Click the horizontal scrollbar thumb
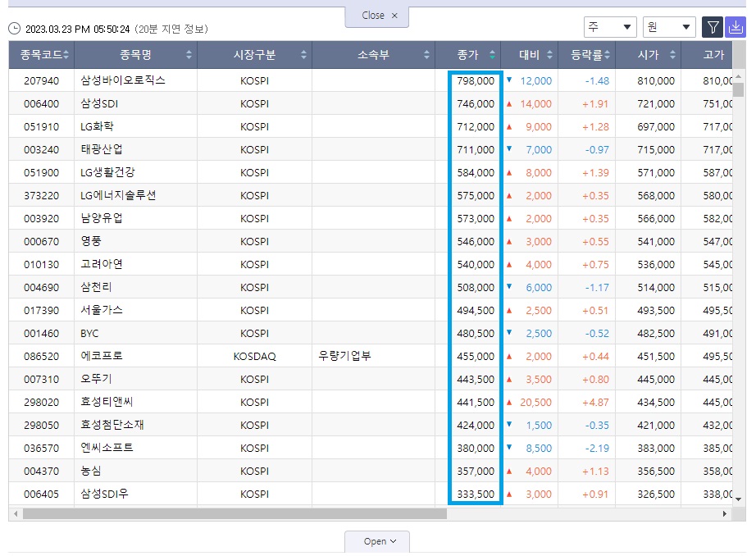 (x=235, y=514)
